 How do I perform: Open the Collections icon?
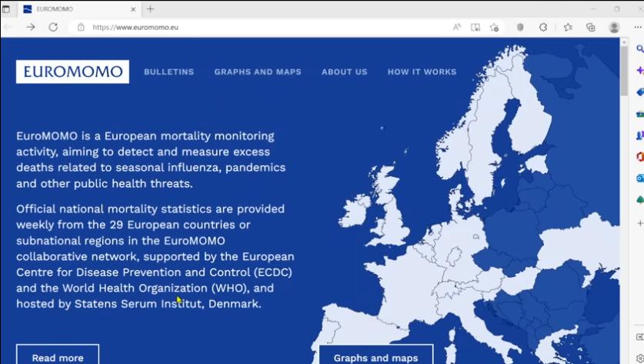(x=591, y=27)
